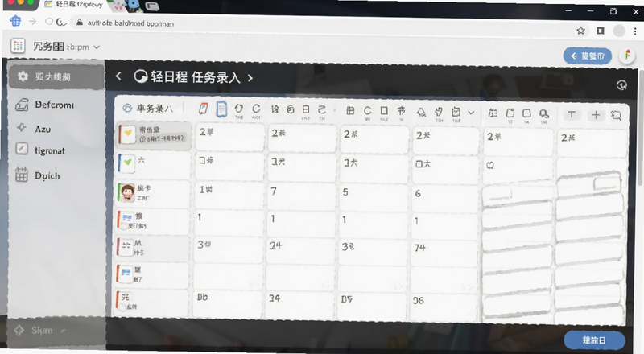The height and width of the screenshot is (354, 644).
Task: Bookmark page with the star icon
Action: [580, 31]
